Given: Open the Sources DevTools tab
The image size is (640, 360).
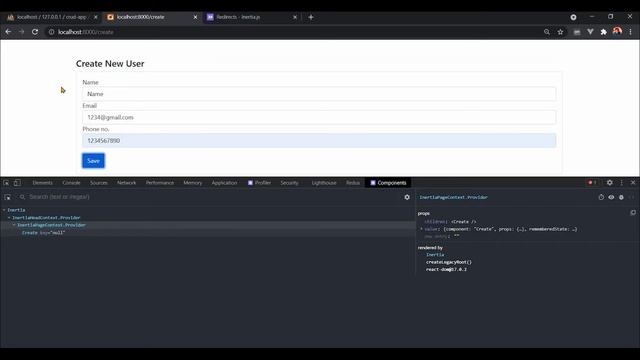Looking at the screenshot, I should 99,183.
